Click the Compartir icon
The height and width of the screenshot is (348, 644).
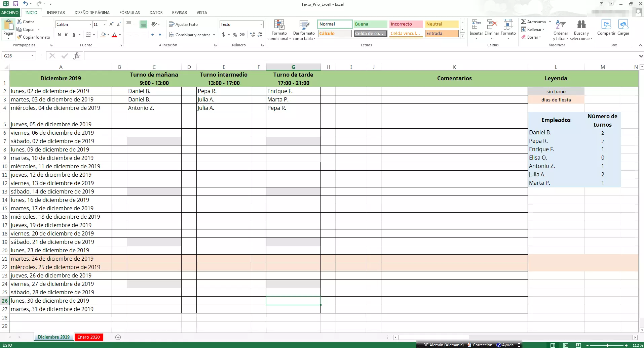point(606,29)
